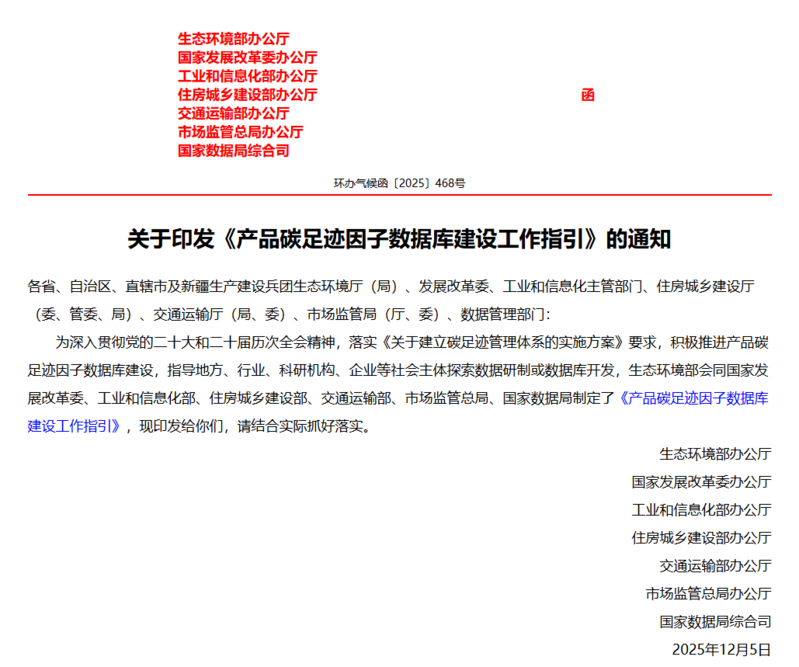Click red letterhead text 市场监管总局办公厅

pos(240,132)
